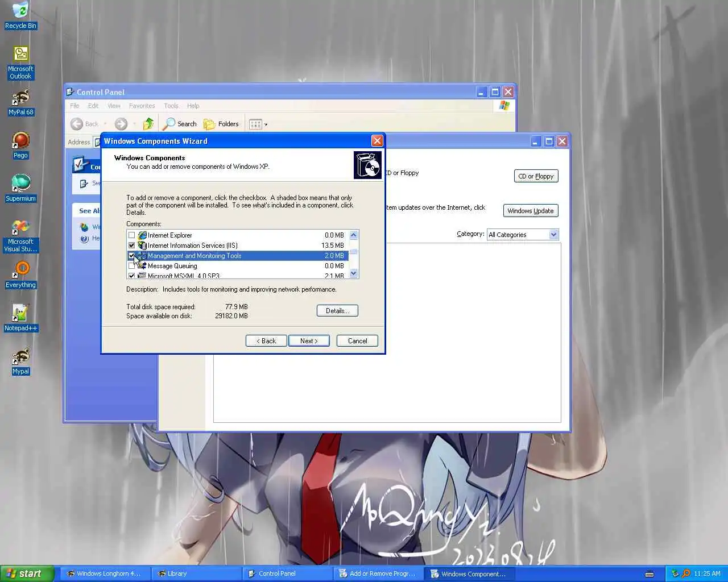Click the Folders toolbar button in Control Panel
This screenshot has width=728, height=582.
tap(221, 123)
